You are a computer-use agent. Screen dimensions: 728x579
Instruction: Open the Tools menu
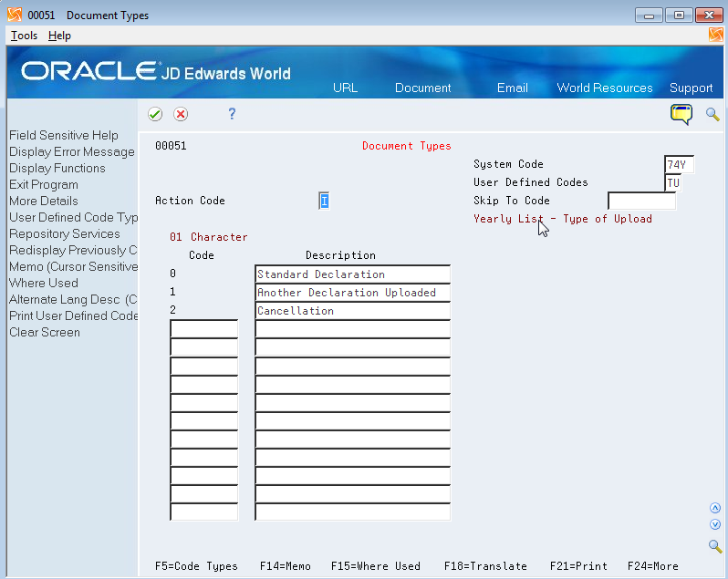click(24, 36)
